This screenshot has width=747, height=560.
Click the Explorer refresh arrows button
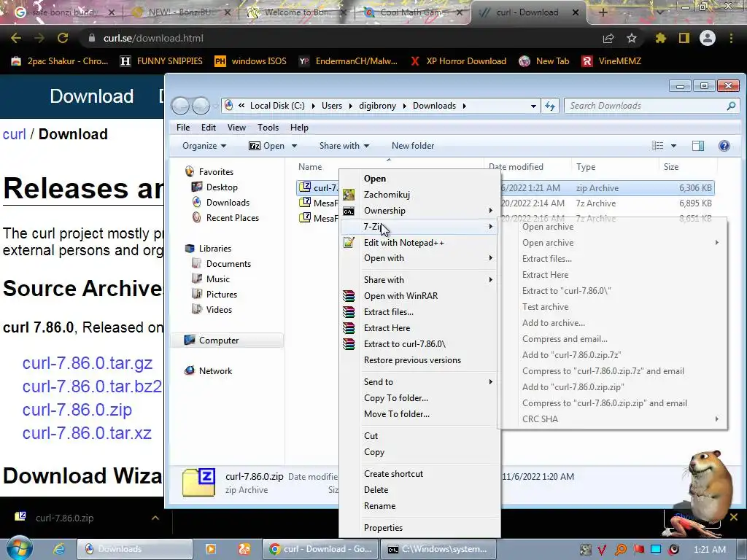(550, 106)
